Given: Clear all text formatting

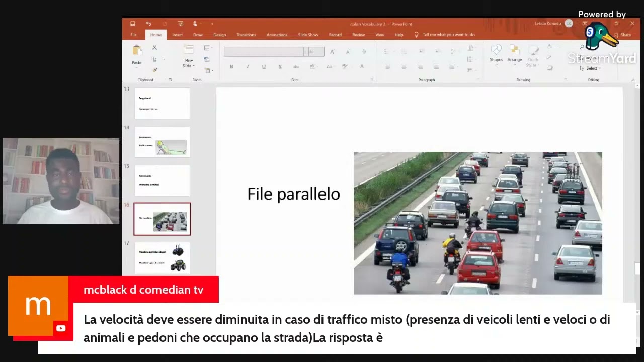Looking at the screenshot, I should (x=364, y=52).
